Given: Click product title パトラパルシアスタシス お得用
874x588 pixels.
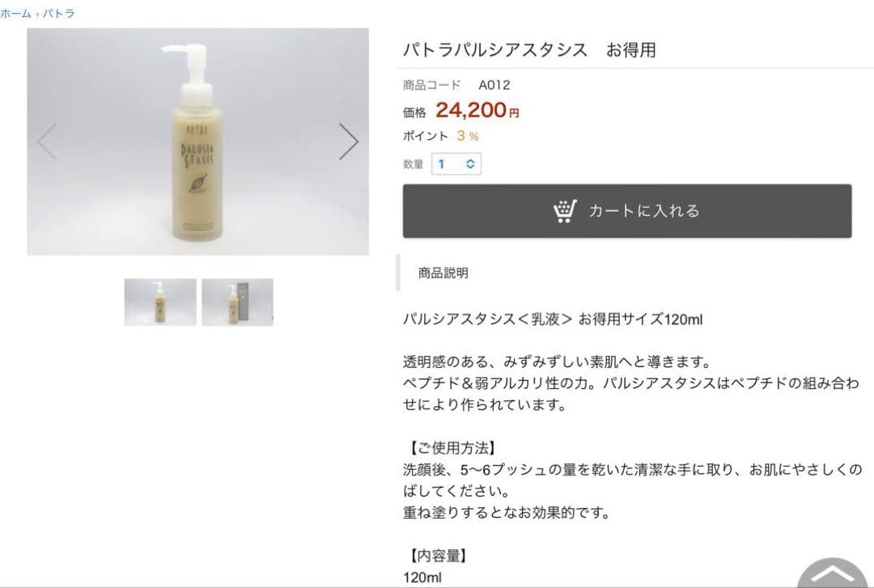Looking at the screenshot, I should (x=529, y=49).
